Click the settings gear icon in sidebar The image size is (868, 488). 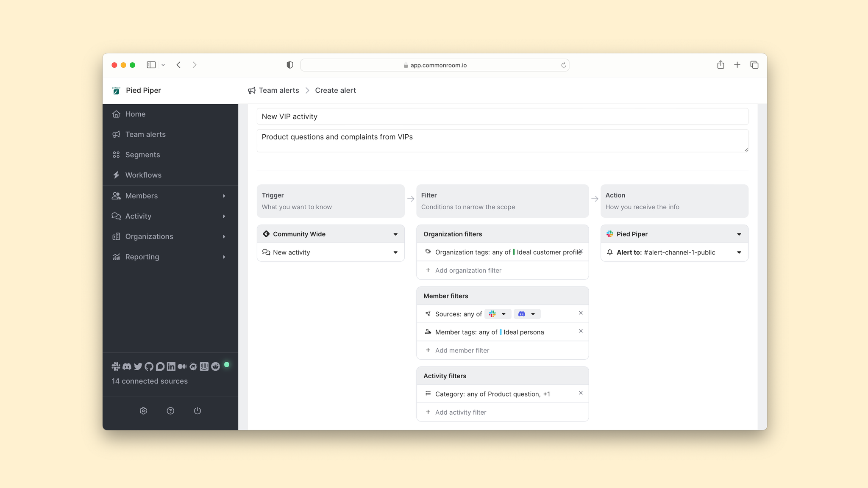[143, 411]
